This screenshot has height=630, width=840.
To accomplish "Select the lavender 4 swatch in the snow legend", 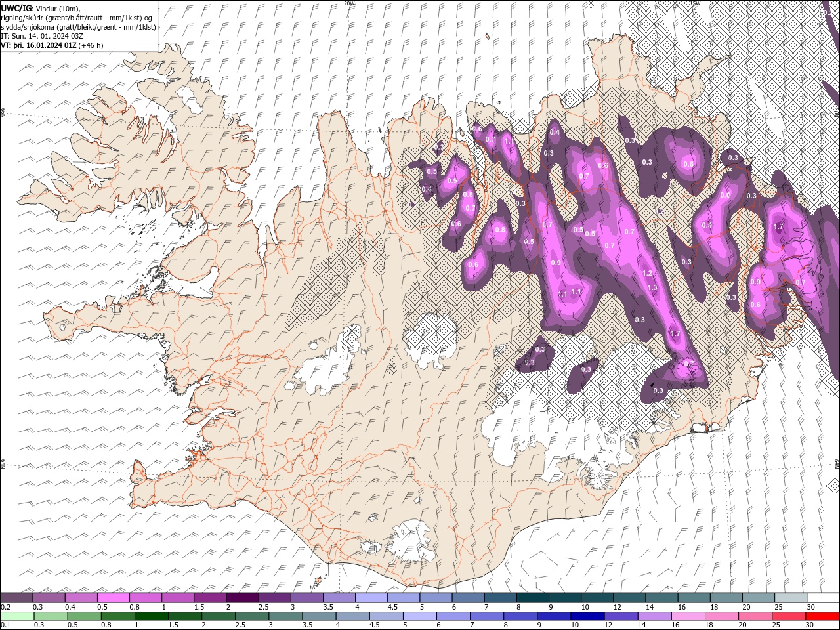I will pos(371,597).
